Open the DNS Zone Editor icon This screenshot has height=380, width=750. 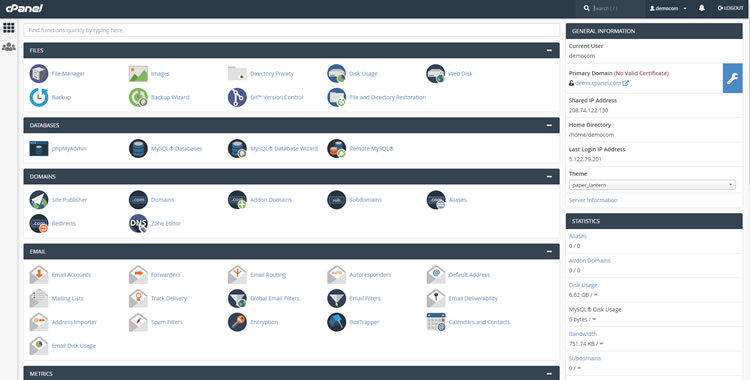coord(138,223)
